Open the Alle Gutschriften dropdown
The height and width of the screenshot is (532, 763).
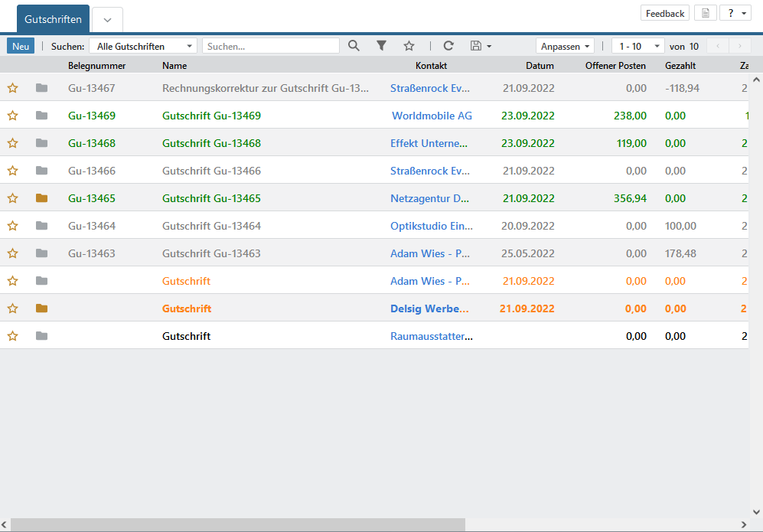[143, 46]
